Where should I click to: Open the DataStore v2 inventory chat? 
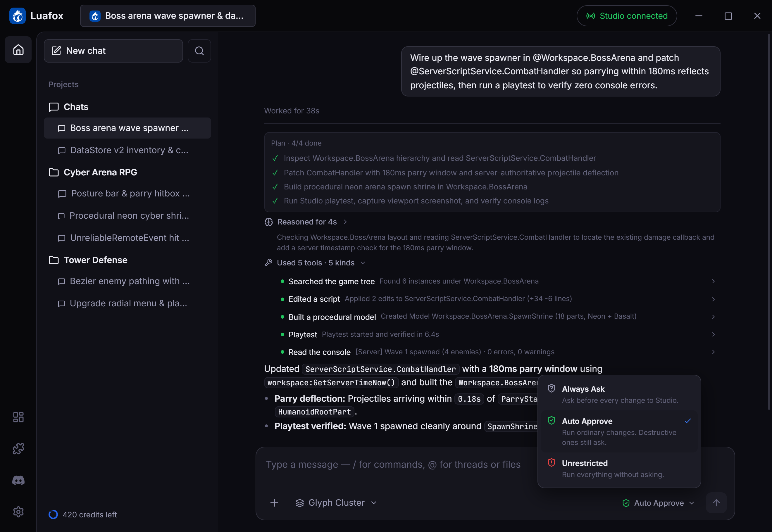[x=127, y=150]
